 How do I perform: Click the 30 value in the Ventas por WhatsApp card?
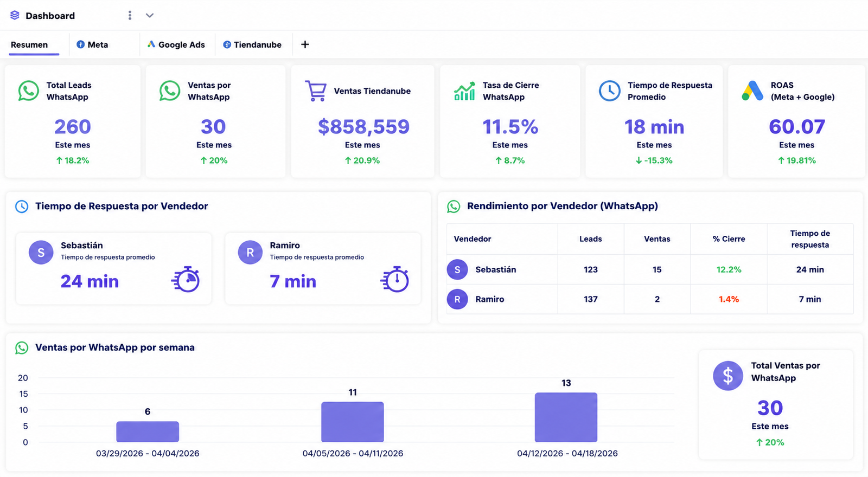(x=213, y=127)
